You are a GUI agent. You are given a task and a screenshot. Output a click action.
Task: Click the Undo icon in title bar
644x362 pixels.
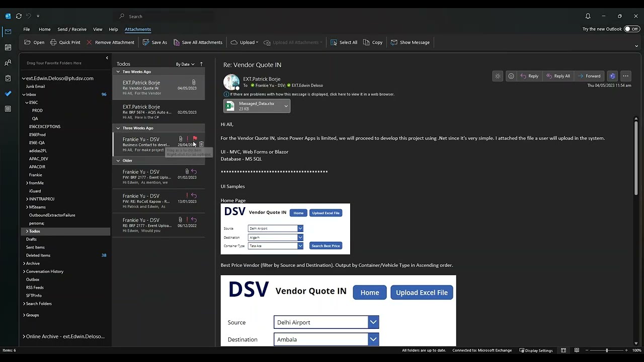point(29,16)
